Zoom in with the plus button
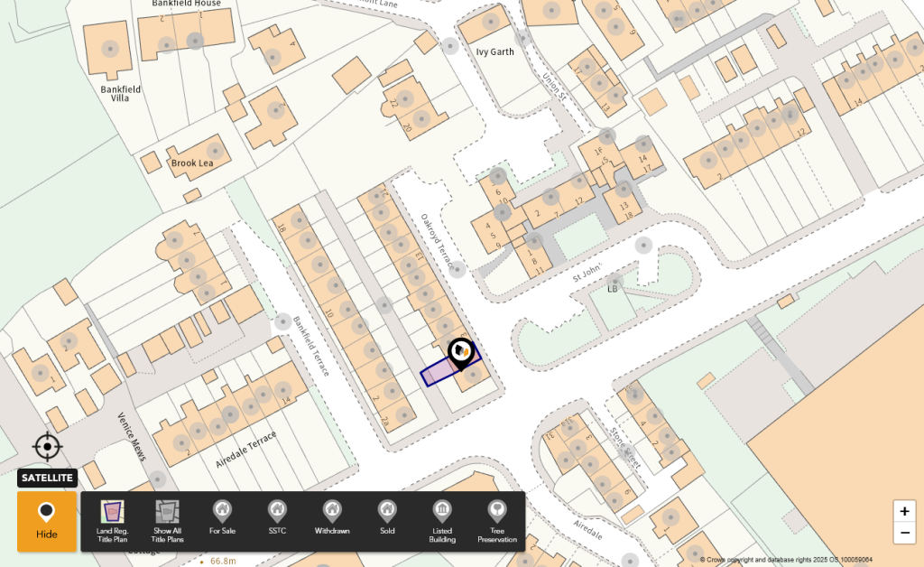This screenshot has height=567, width=924. click(x=904, y=511)
